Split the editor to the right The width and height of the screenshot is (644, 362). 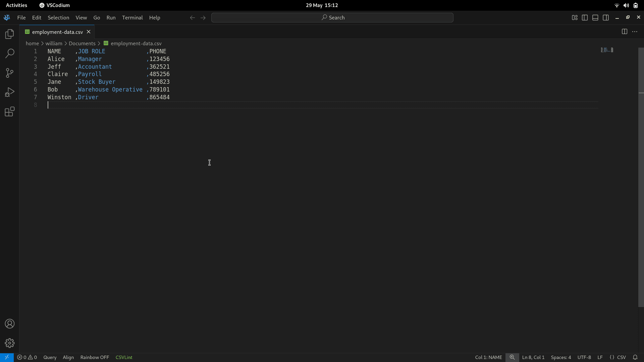[625, 32]
